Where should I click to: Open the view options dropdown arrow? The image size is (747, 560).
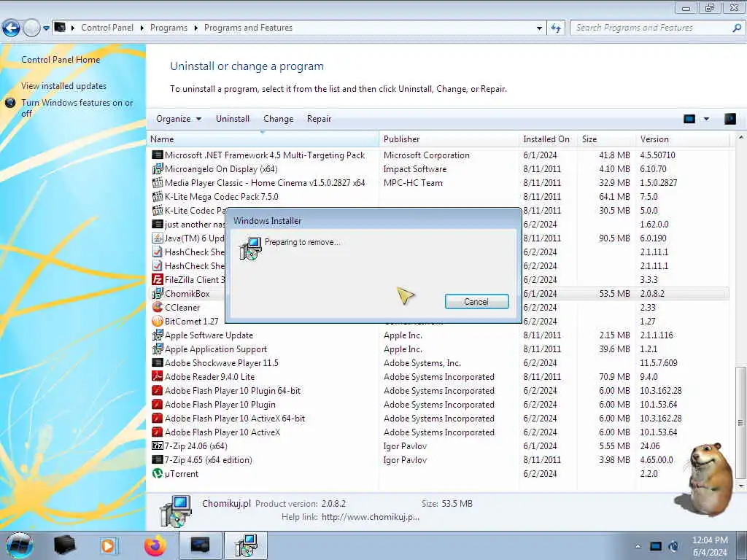pyautogui.click(x=706, y=119)
